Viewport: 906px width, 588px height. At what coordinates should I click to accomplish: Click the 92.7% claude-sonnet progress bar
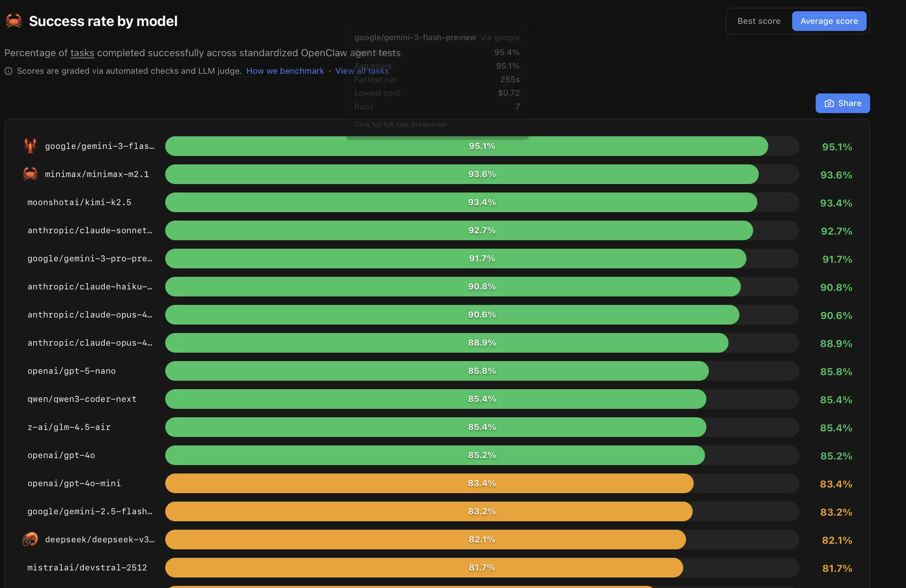[458, 231]
